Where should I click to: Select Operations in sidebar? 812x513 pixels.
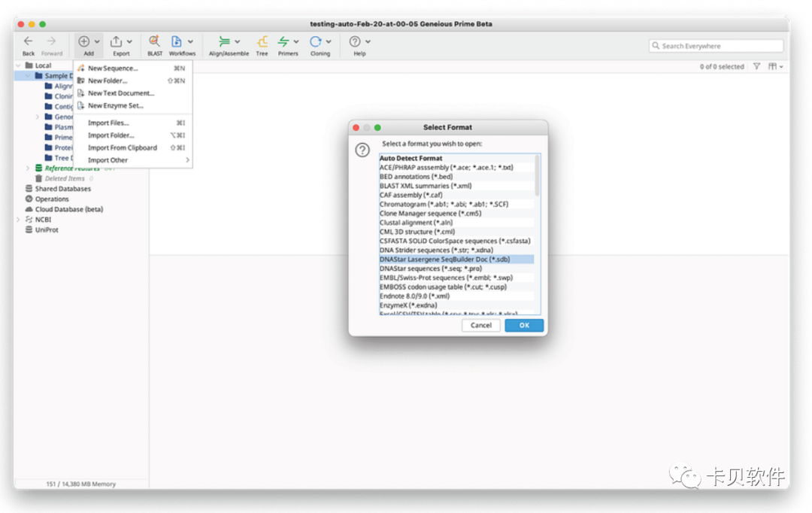pos(51,199)
